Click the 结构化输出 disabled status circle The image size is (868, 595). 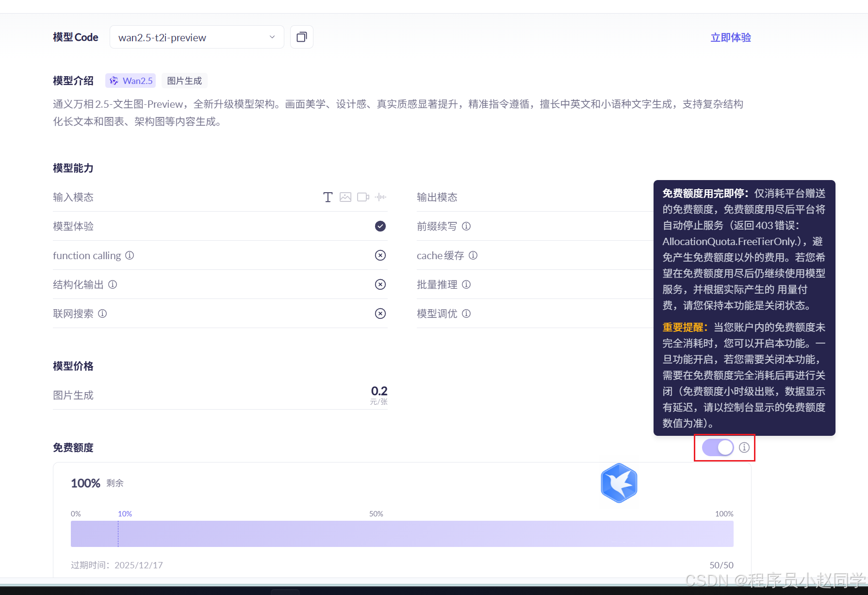[x=380, y=284]
